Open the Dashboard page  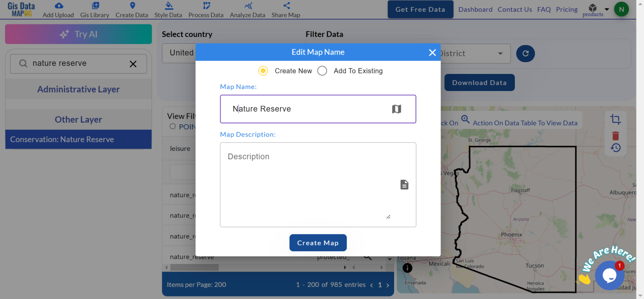[x=475, y=9]
